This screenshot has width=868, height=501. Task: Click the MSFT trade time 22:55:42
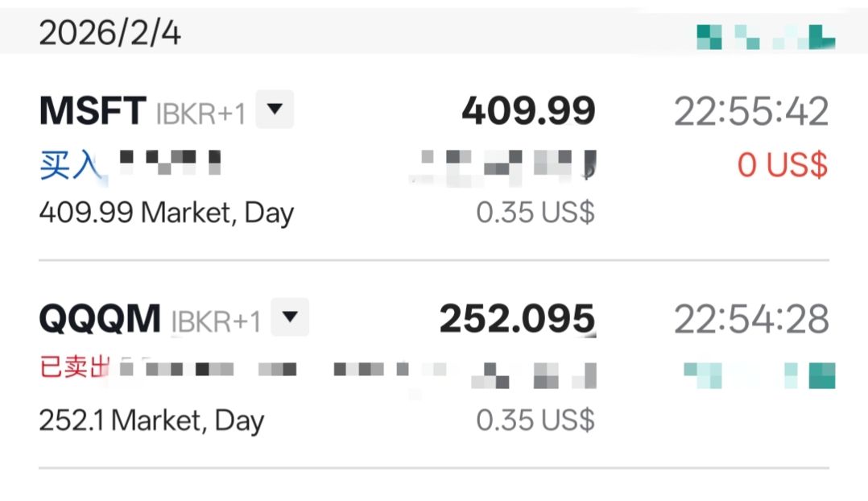coord(750,111)
